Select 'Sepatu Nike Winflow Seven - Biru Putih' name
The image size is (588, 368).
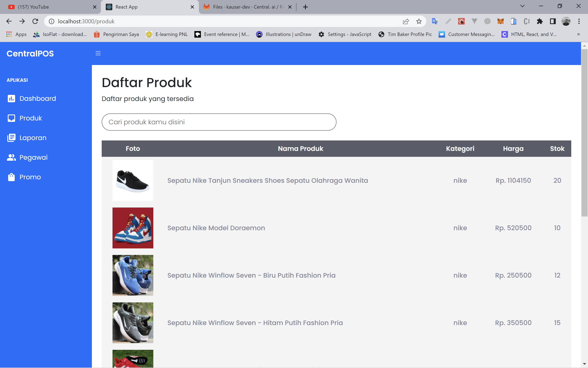point(252,275)
